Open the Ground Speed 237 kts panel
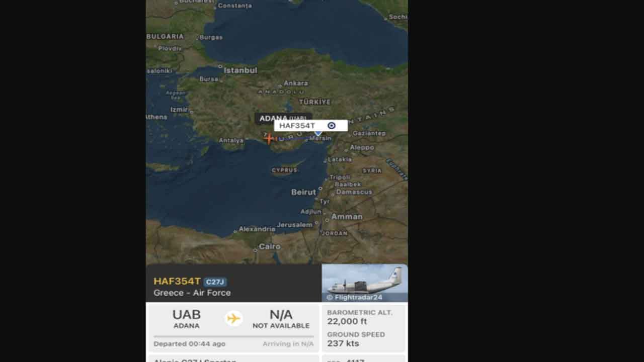Image resolution: width=644 pixels, height=362 pixels. pos(363,339)
